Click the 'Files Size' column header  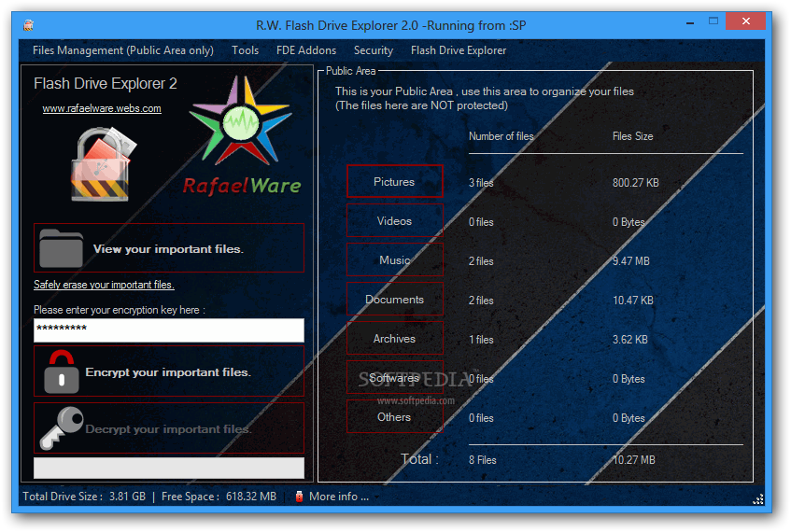pos(632,136)
